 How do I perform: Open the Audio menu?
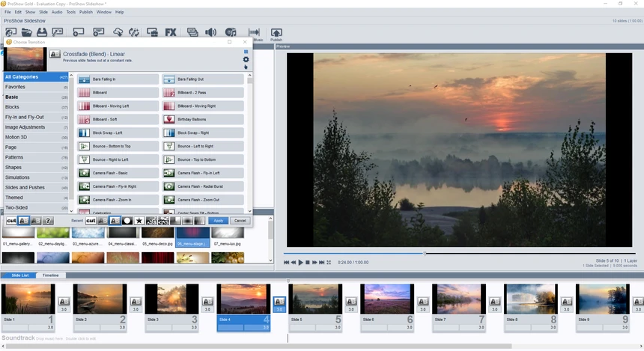[57, 12]
